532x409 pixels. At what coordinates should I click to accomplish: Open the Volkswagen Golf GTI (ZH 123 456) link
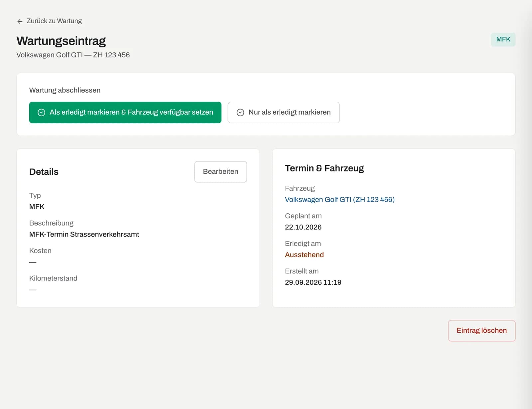click(339, 199)
